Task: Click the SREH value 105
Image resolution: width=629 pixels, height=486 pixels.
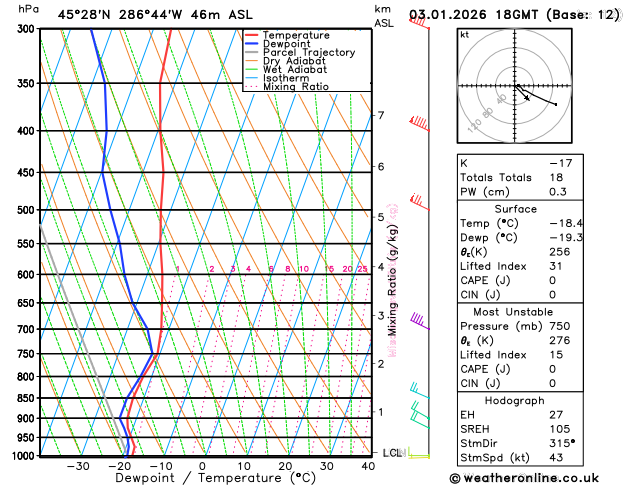Action: click(560, 429)
